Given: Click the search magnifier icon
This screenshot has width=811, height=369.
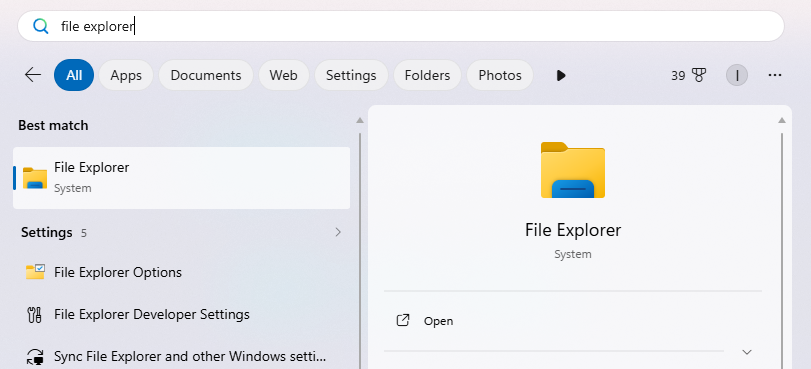Looking at the screenshot, I should [x=40, y=26].
